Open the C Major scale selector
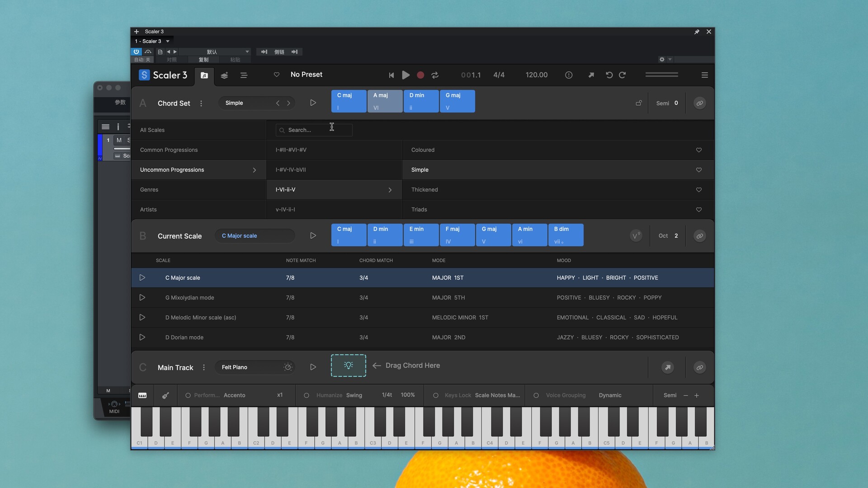Viewport: 868px width, 488px height. click(255, 236)
